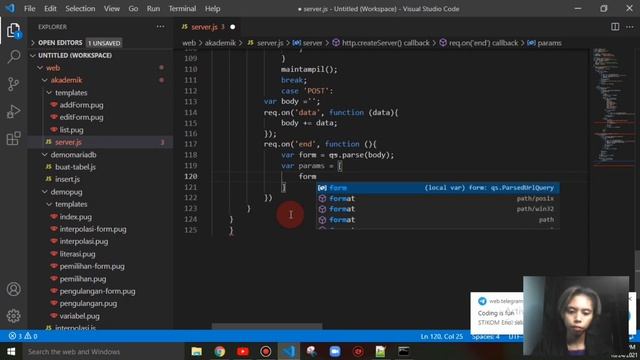Viewport: 640px width, 360px height.
Task: Click akademik in the breadcrumb
Action: pyautogui.click(x=220, y=43)
